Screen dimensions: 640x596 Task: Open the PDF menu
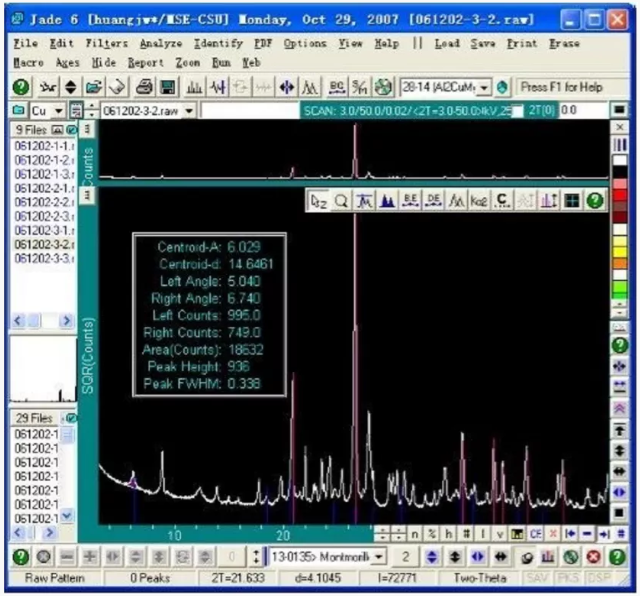coord(263,43)
